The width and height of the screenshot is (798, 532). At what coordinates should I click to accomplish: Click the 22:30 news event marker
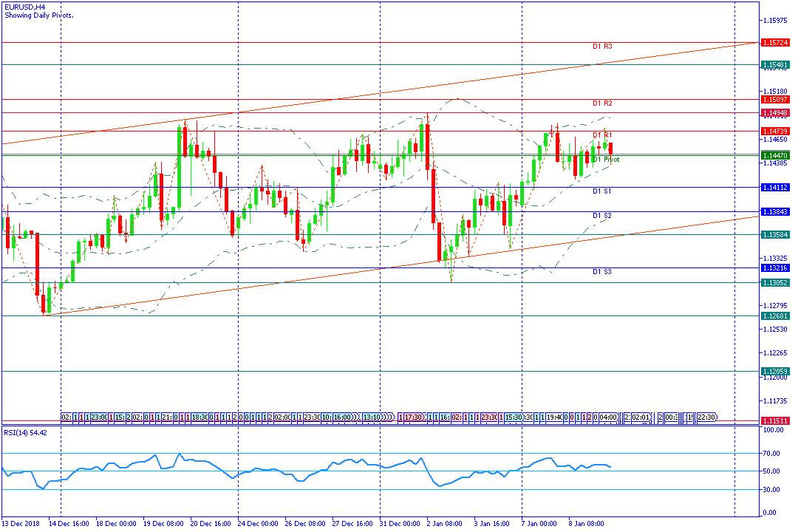(x=706, y=417)
